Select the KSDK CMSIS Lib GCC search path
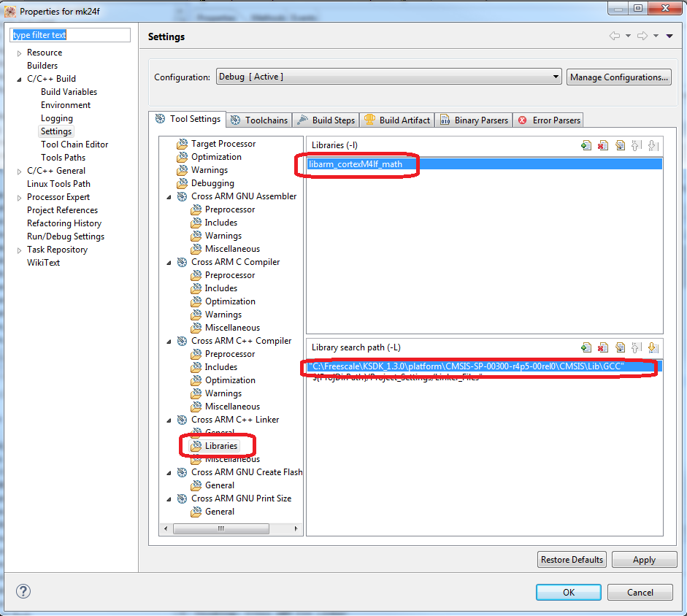 coord(485,366)
